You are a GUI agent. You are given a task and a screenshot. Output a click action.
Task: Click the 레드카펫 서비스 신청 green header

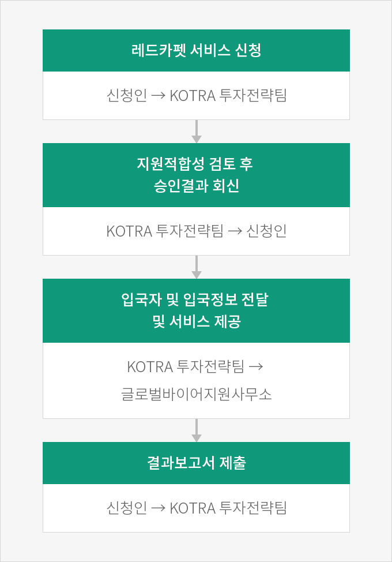point(196,51)
